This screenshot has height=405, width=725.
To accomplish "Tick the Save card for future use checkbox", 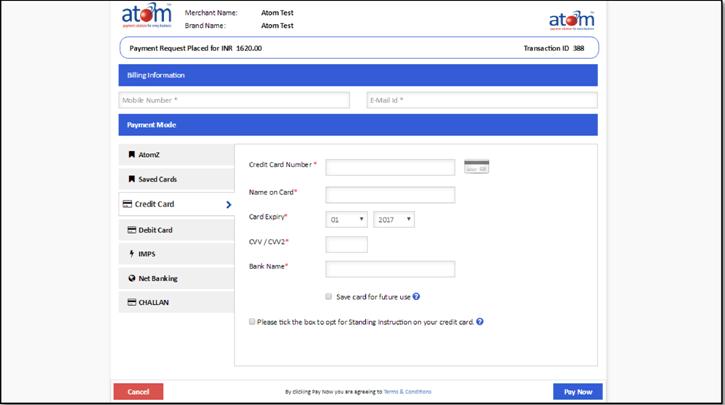I will 329,296.
